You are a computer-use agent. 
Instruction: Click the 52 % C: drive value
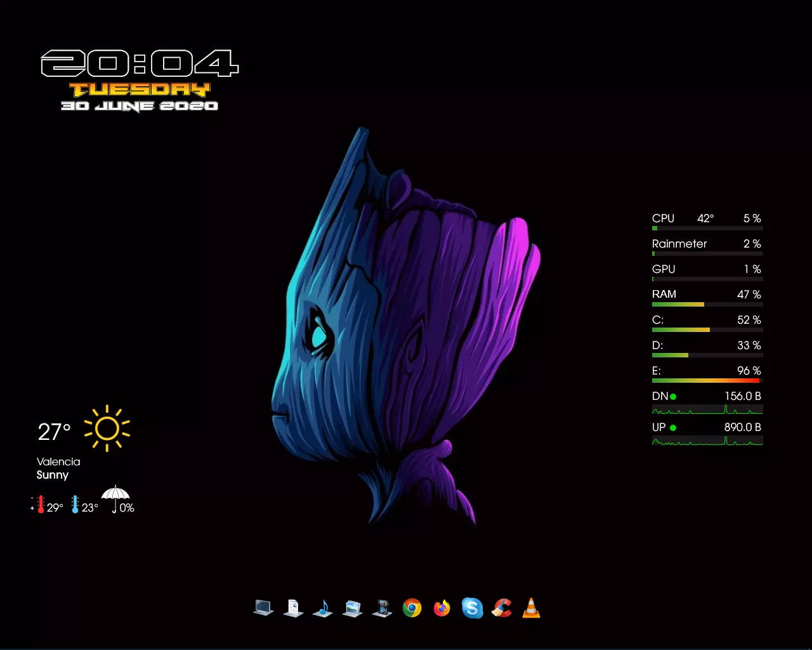(749, 320)
